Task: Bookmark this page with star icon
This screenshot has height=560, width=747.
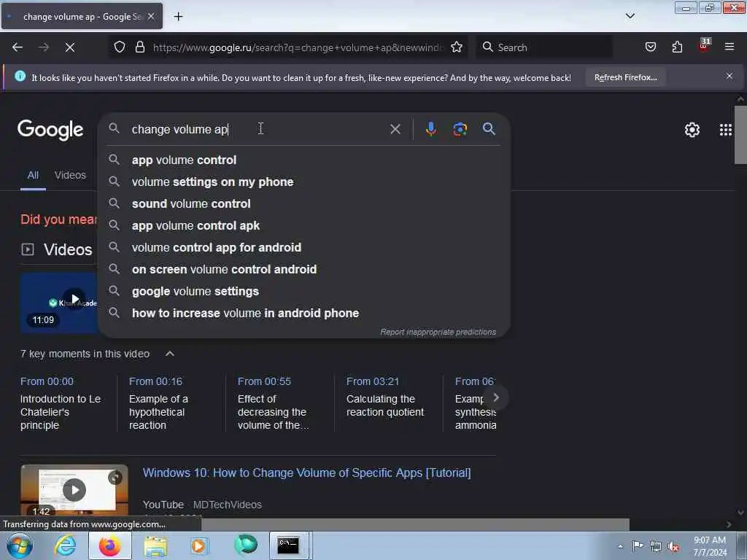Action: pos(457,47)
